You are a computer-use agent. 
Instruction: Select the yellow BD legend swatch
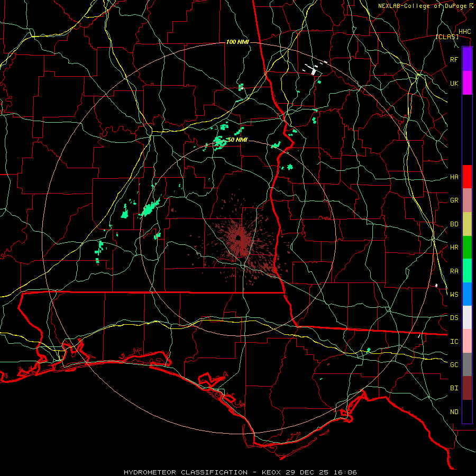click(x=467, y=224)
